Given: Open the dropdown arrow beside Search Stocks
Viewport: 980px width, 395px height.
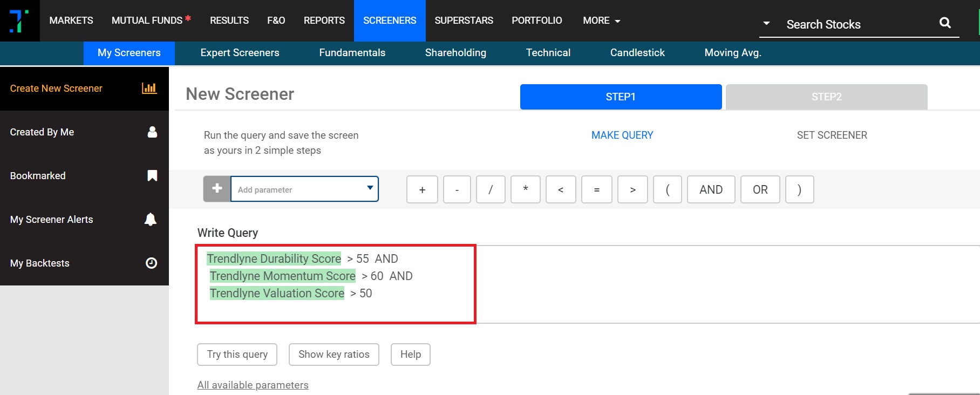Looking at the screenshot, I should (x=766, y=24).
